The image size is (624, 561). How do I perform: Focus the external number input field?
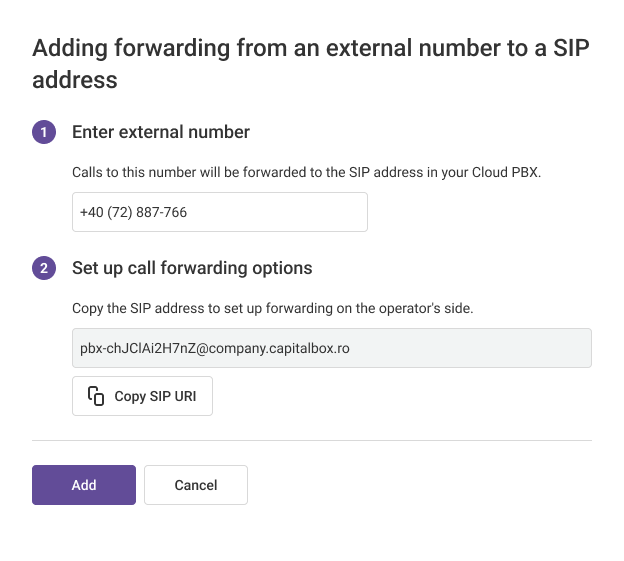click(x=220, y=212)
